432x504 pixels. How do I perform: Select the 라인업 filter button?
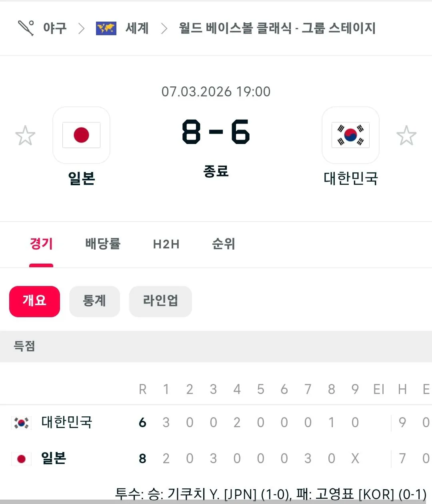click(x=160, y=301)
